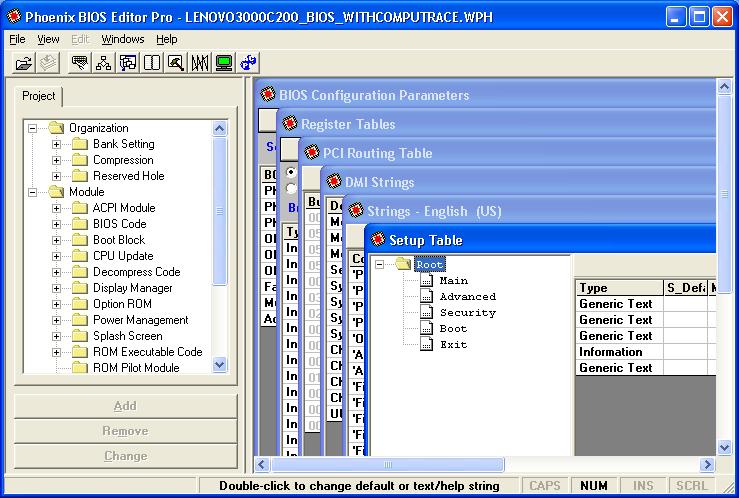Click the folder icon next to ACPI Module
Viewport: 739px width, 498px height.
(80, 208)
